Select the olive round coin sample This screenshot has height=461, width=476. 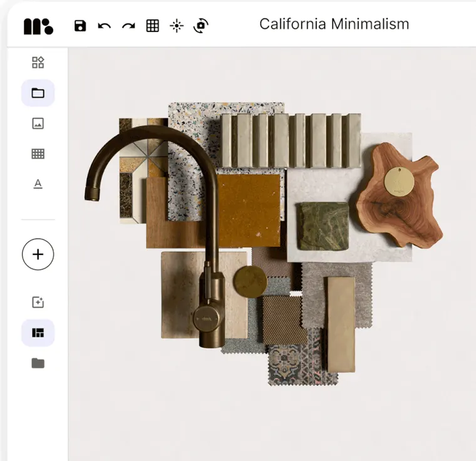251,282
